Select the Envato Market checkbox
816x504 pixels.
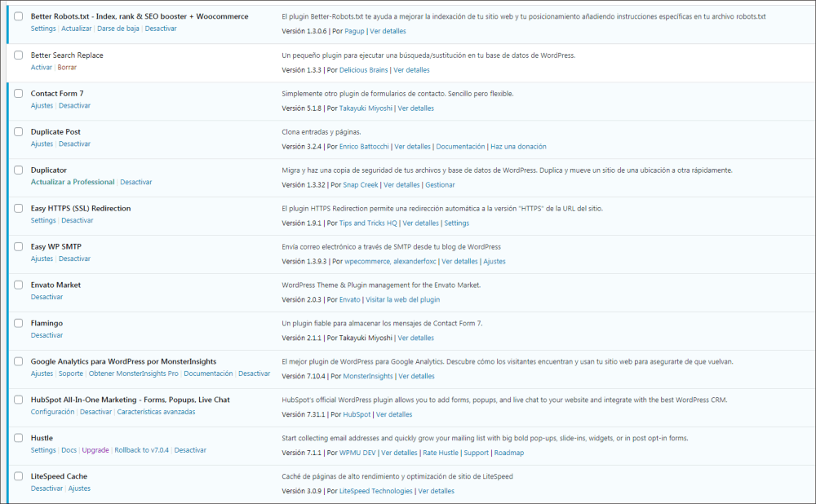(x=18, y=285)
